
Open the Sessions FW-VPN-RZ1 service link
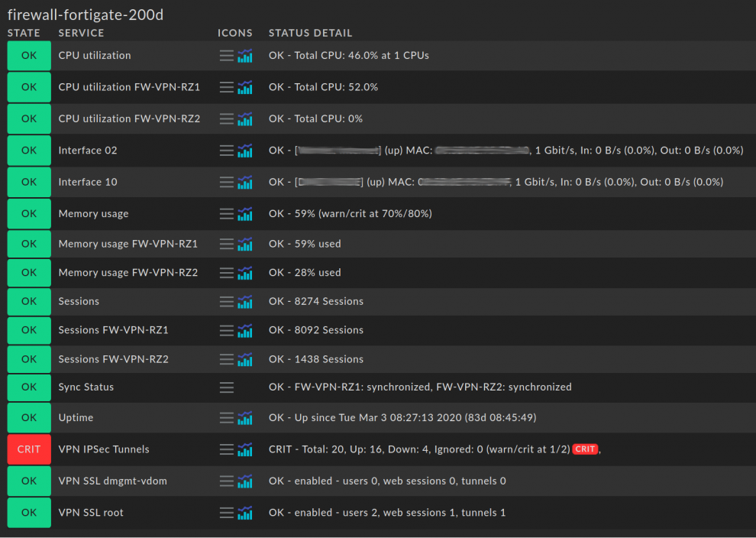[113, 330]
